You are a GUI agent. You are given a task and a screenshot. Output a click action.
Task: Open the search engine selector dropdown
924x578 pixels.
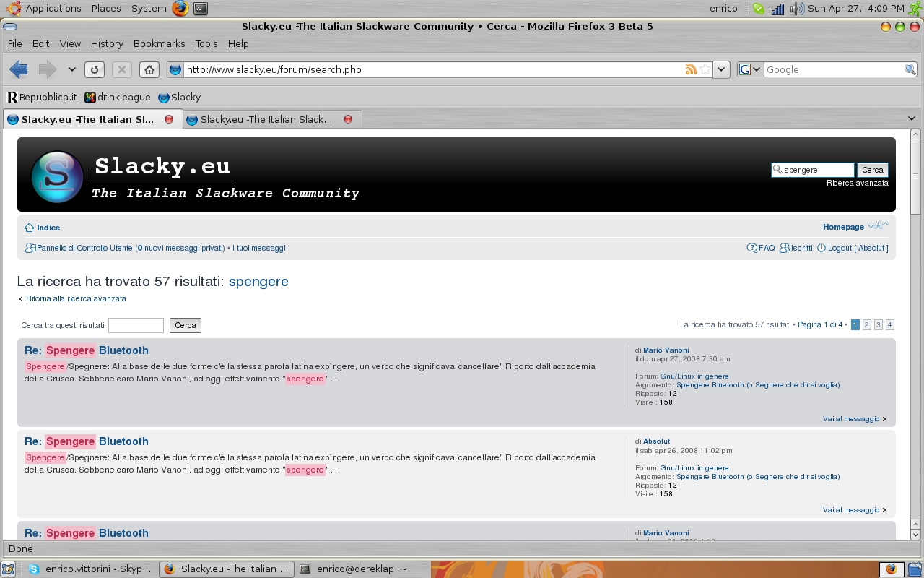tap(750, 69)
